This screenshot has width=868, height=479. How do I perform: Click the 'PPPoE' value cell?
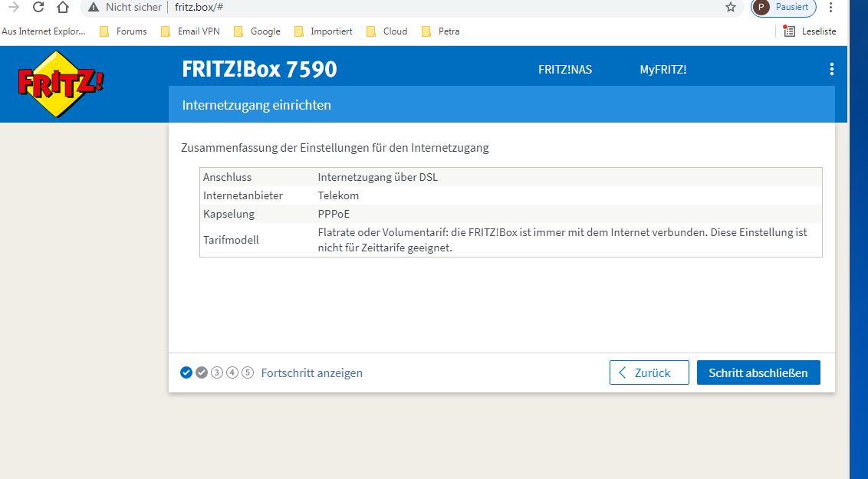pyautogui.click(x=334, y=214)
